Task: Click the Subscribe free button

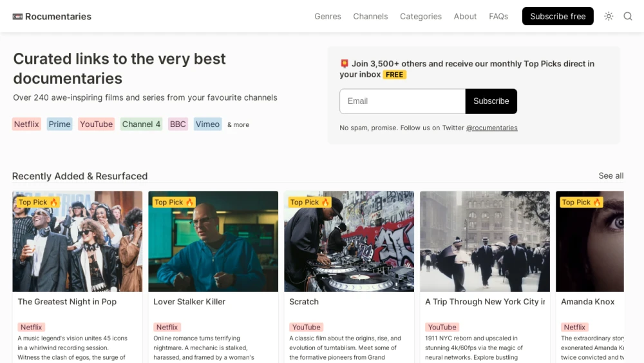Action: point(558,16)
